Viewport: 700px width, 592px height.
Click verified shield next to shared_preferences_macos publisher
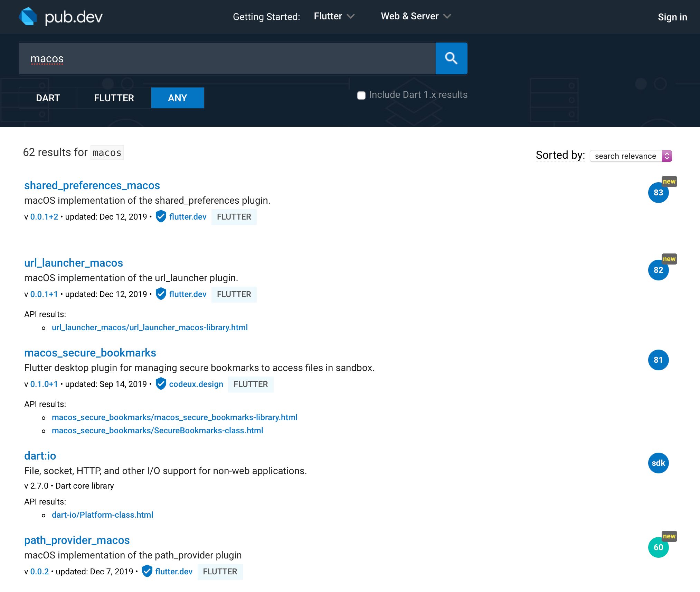click(161, 216)
